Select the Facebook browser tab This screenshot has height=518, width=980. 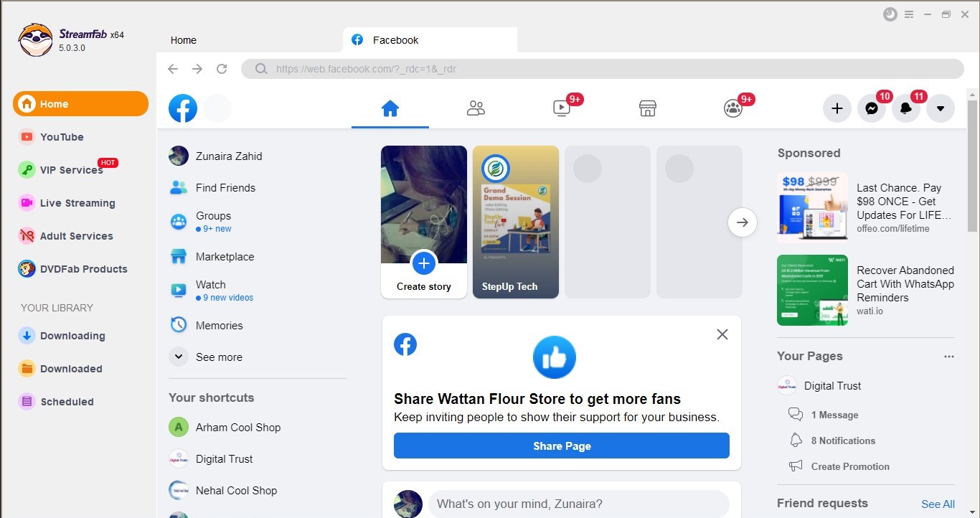click(430, 40)
